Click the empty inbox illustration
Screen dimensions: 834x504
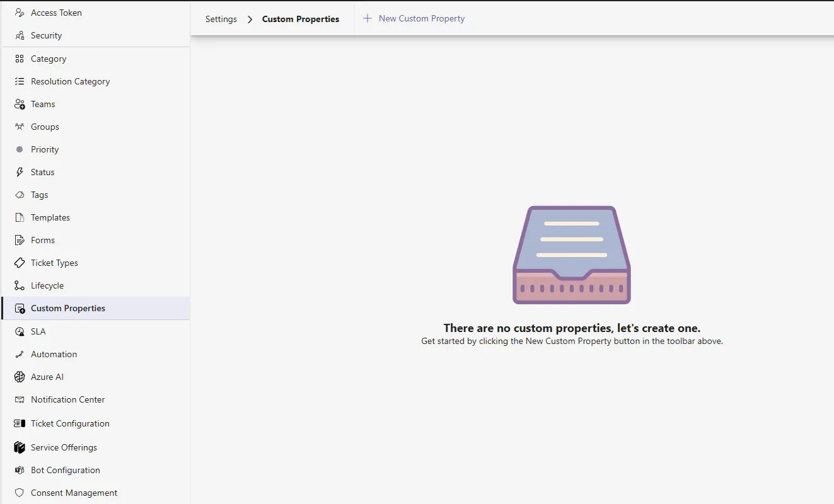[x=572, y=255]
